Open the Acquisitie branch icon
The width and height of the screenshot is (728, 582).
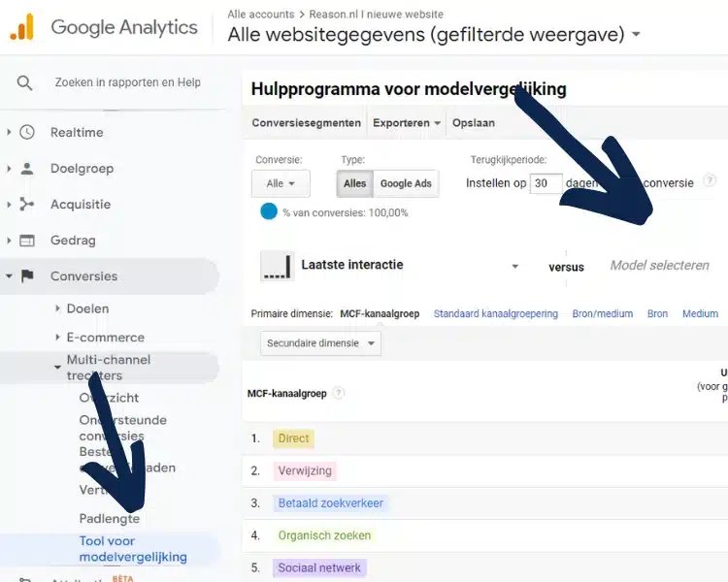tap(27, 205)
